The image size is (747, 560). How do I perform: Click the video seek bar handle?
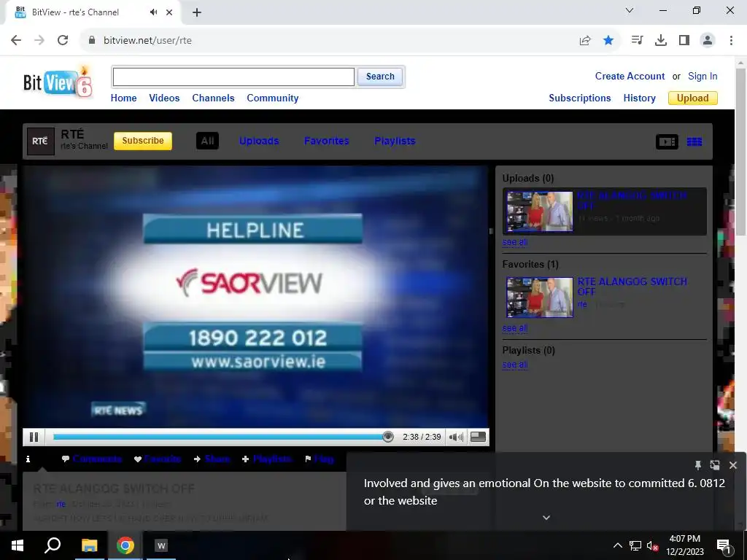388,437
